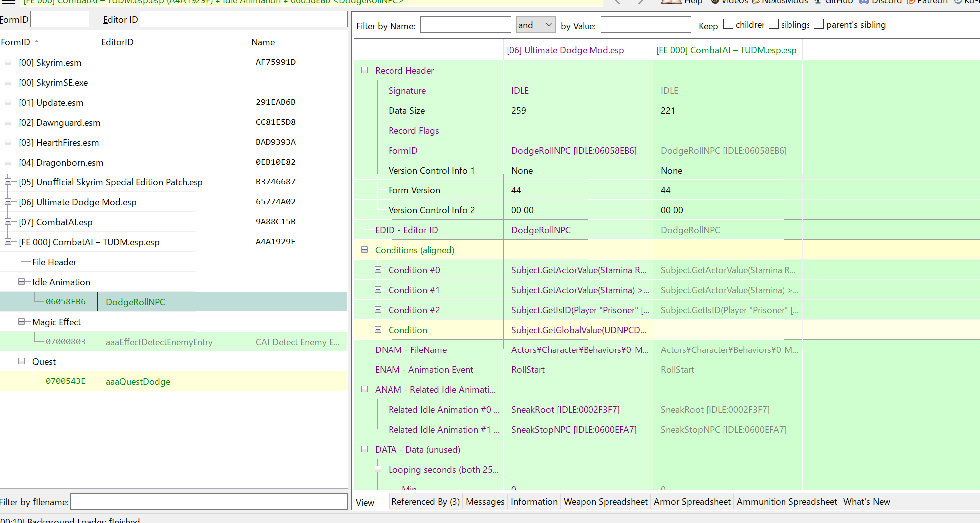Click the [06] Ultimate Dodge Mod.esp column header
This screenshot has height=523, width=980.
(x=578, y=50)
